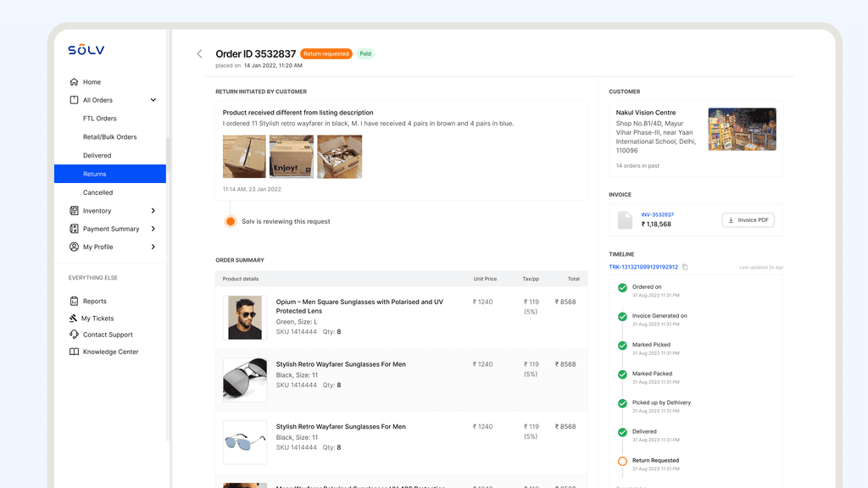Expand the Inventory submenu arrow
Screen dimensions: 868x488
(153, 211)
